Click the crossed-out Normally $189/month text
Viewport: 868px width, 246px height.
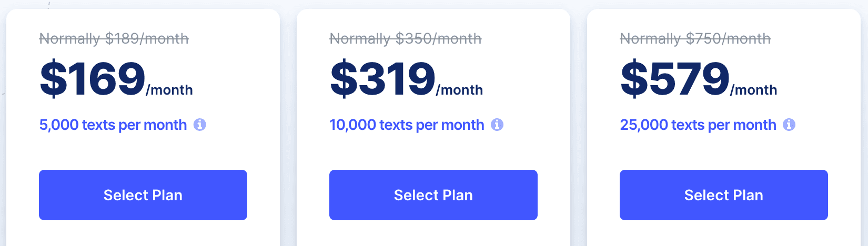(114, 38)
